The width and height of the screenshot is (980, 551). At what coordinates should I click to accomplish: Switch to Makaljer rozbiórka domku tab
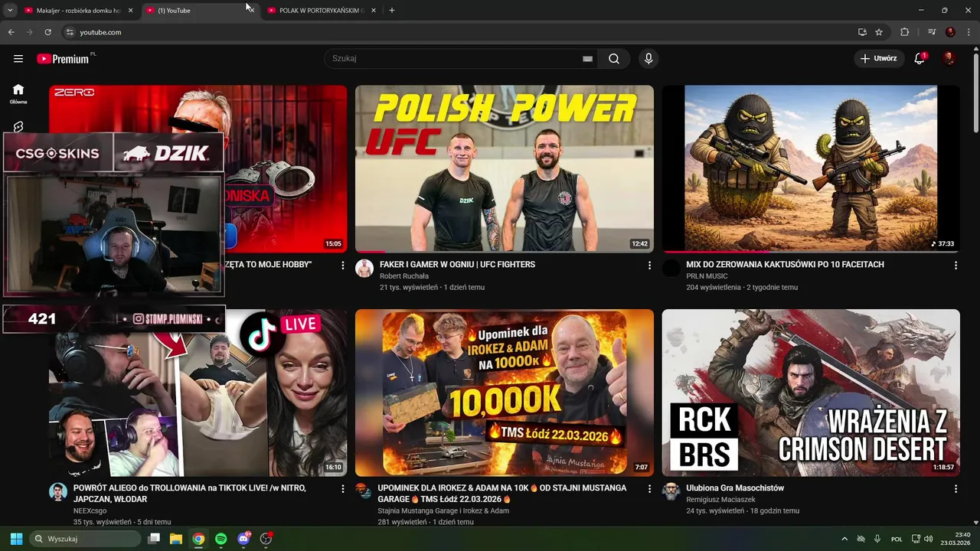(x=78, y=11)
